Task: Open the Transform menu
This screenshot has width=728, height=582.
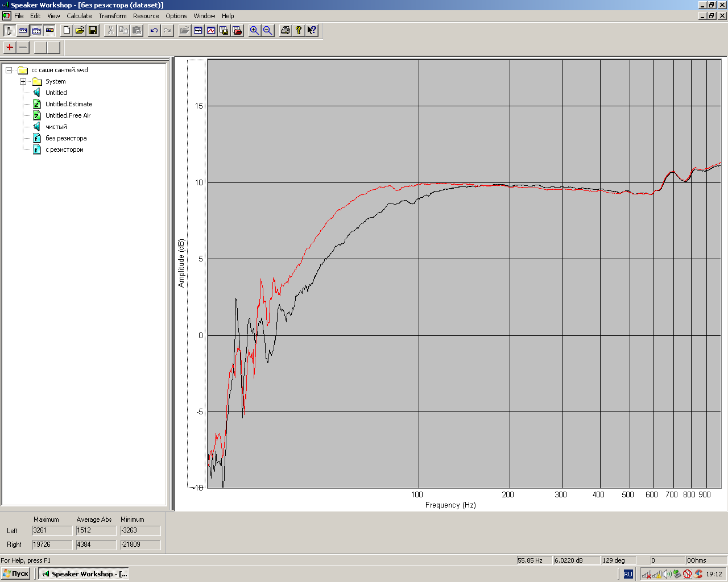Action: coord(113,16)
